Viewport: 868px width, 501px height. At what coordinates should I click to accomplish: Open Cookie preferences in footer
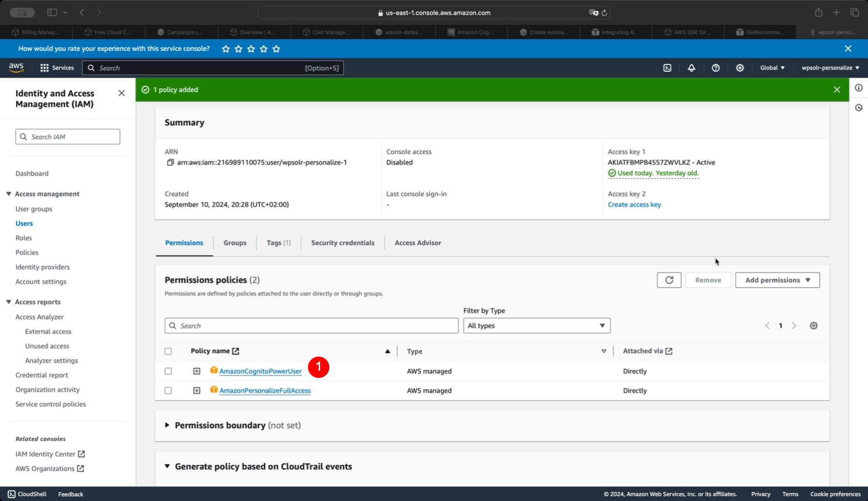(836, 494)
